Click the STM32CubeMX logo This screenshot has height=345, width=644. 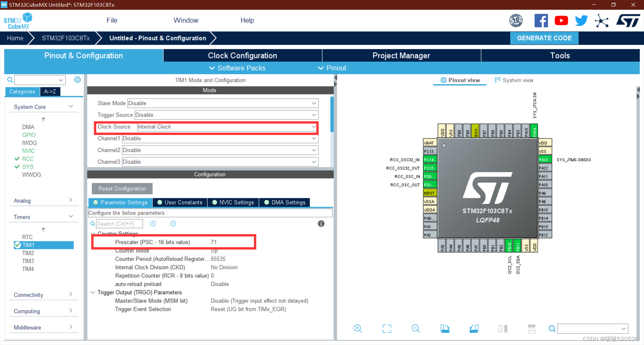[18, 21]
